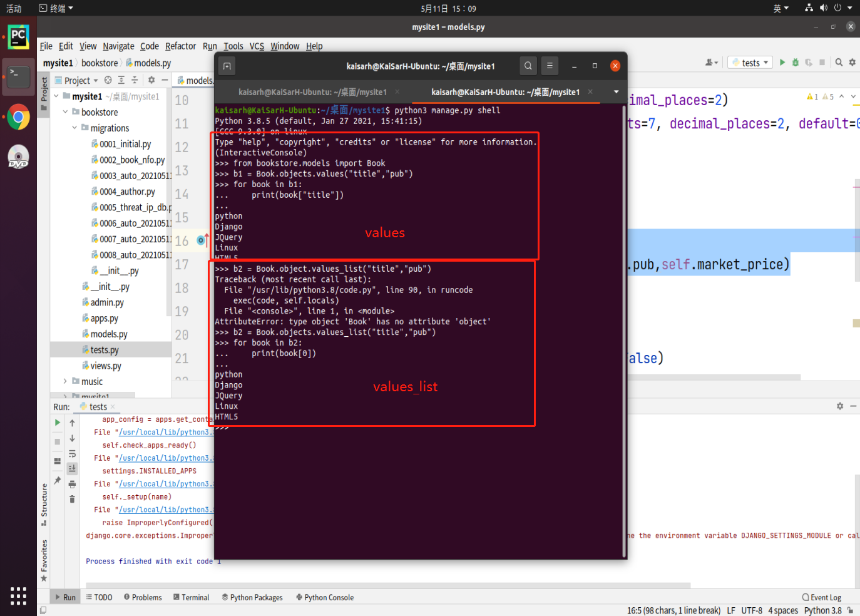860x616 pixels.
Task: Open the Navigate menu
Action: click(x=118, y=46)
